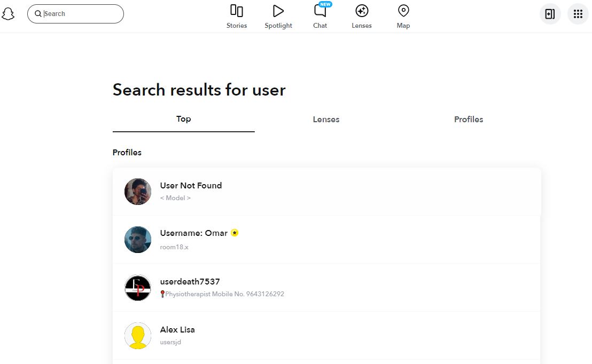Click the 'usersjd' username text
592x364 pixels.
170,342
